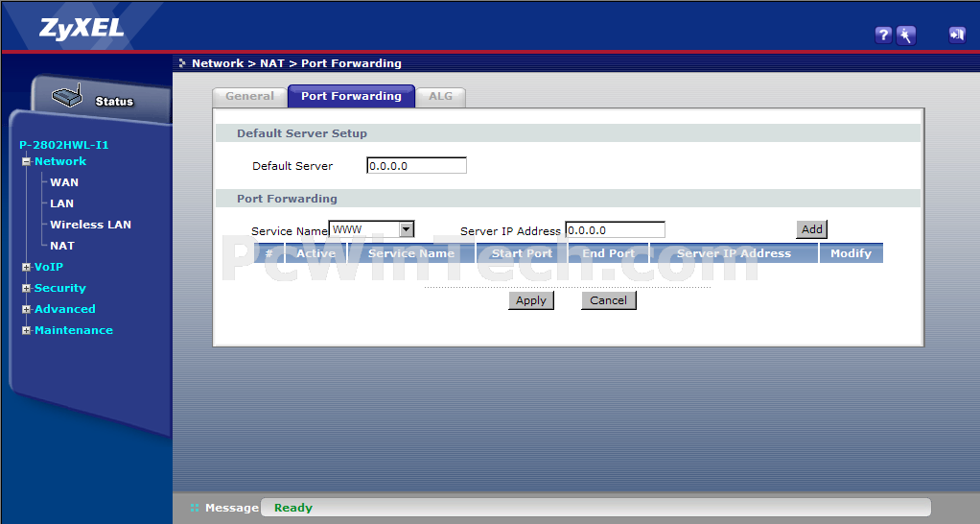Viewport: 980px width, 524px height.
Task: Expand the Maintenance tree node
Action: (x=26, y=330)
